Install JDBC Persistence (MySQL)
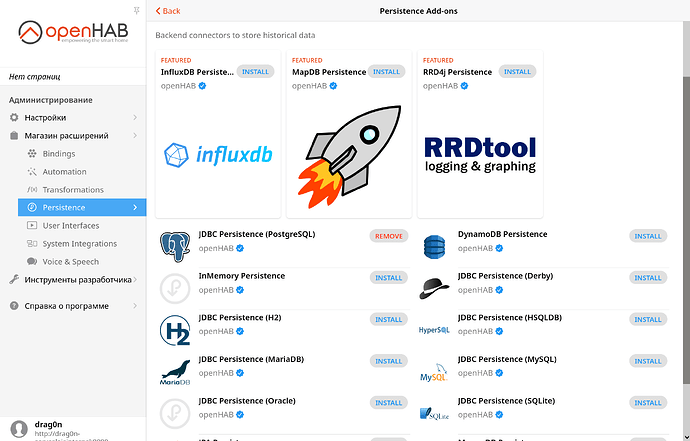This screenshot has height=441, width=690. 648,361
